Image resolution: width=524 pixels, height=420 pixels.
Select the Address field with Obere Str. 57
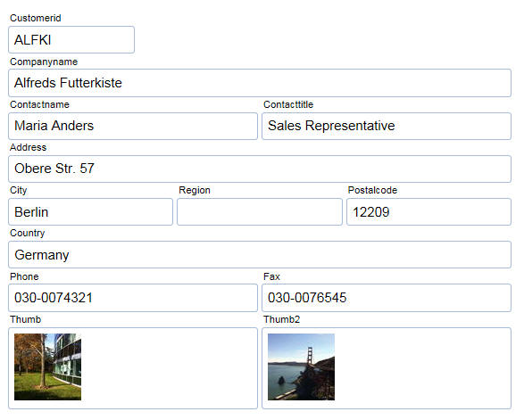point(260,169)
